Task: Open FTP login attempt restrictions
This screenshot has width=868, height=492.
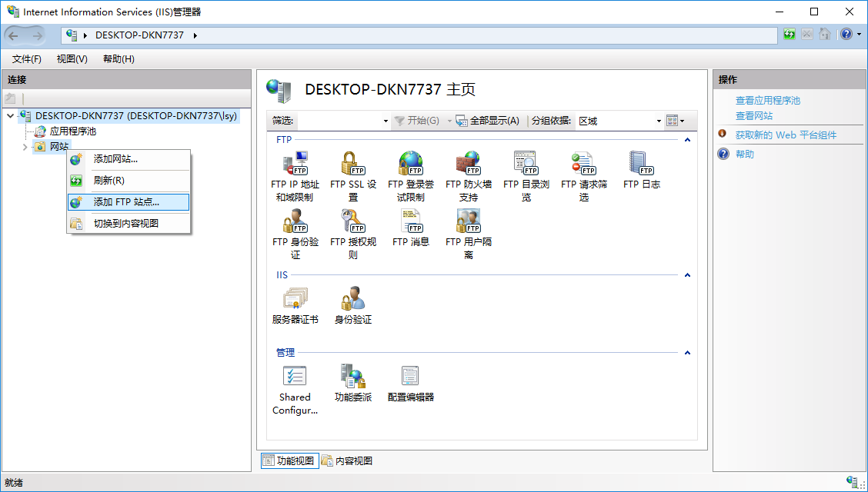Action: 410,176
